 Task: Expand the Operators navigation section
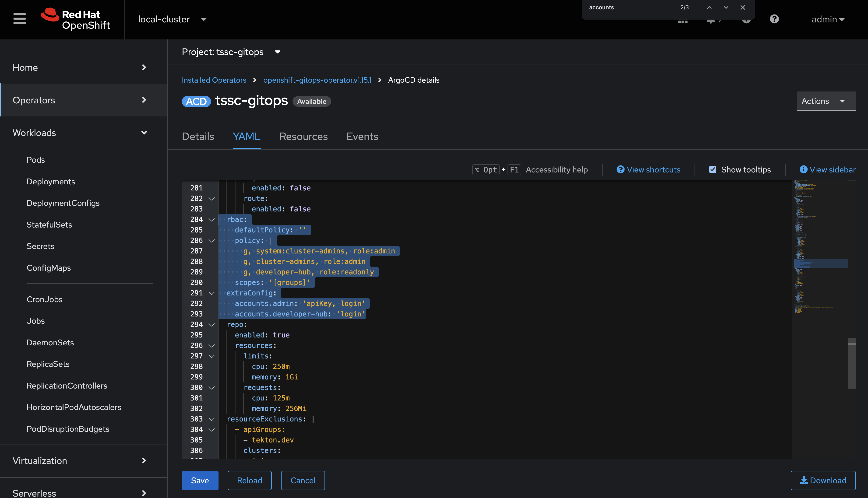pyautogui.click(x=84, y=100)
